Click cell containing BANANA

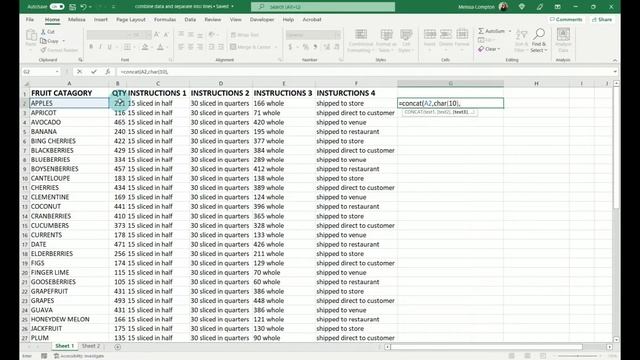pyautogui.click(x=69, y=131)
